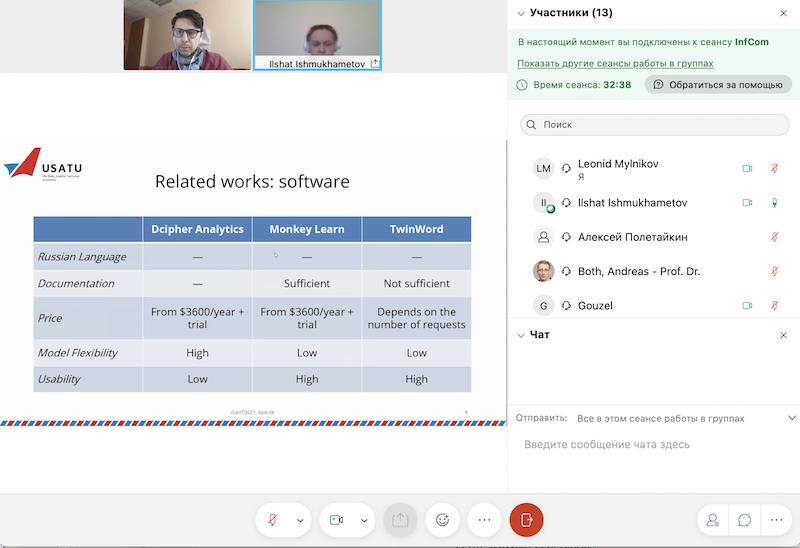Click Алексей Полетайкин muted microphone icon
Screen dimensions: 800x548
point(774,237)
